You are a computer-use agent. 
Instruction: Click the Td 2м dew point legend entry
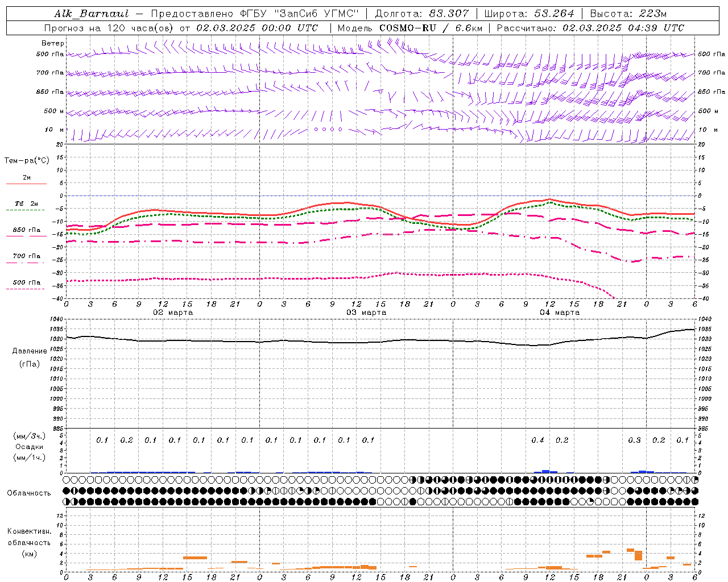click(27, 203)
